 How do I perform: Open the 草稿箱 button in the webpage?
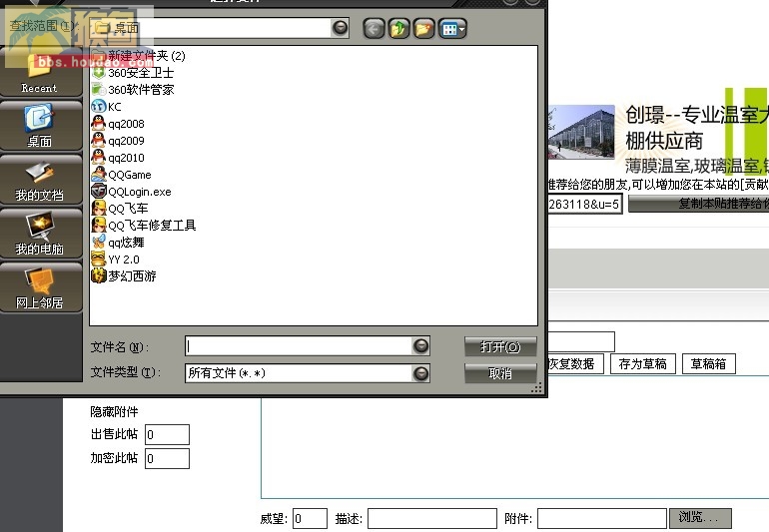pyautogui.click(x=709, y=364)
